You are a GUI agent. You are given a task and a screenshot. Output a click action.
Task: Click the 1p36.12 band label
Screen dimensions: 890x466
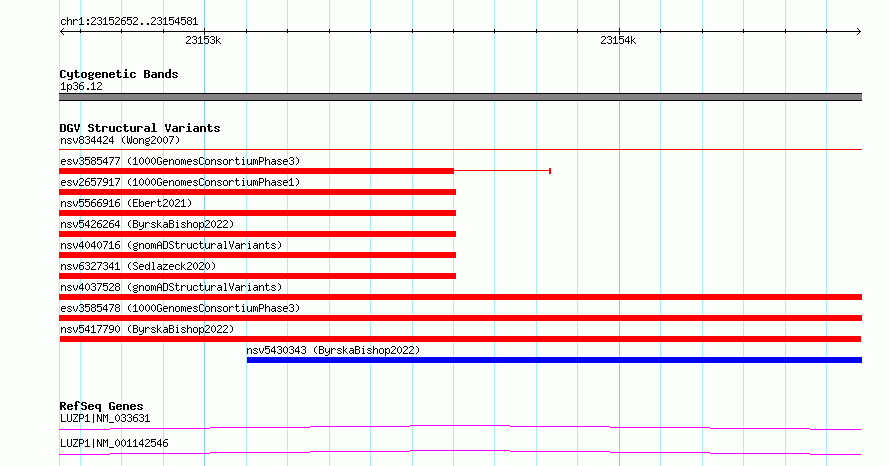[81, 86]
